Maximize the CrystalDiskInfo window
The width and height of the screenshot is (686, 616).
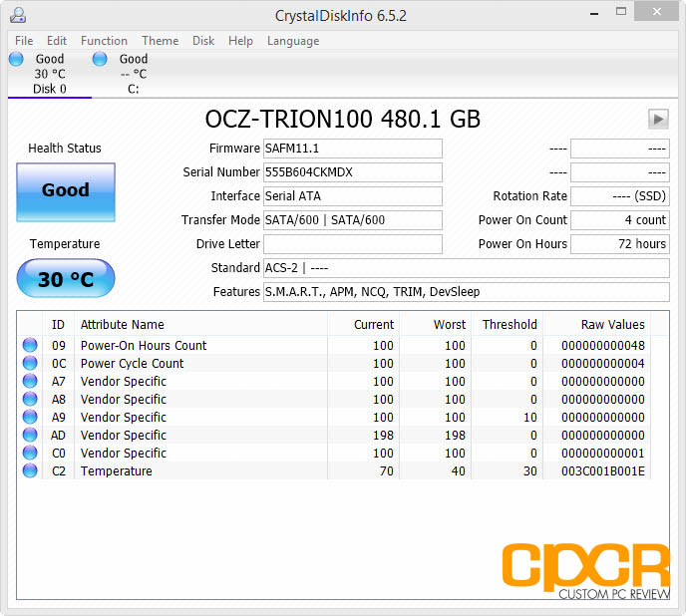(621, 12)
